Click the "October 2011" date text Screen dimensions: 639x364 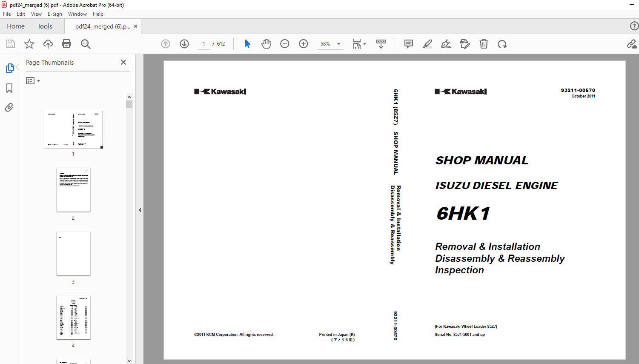(x=583, y=96)
